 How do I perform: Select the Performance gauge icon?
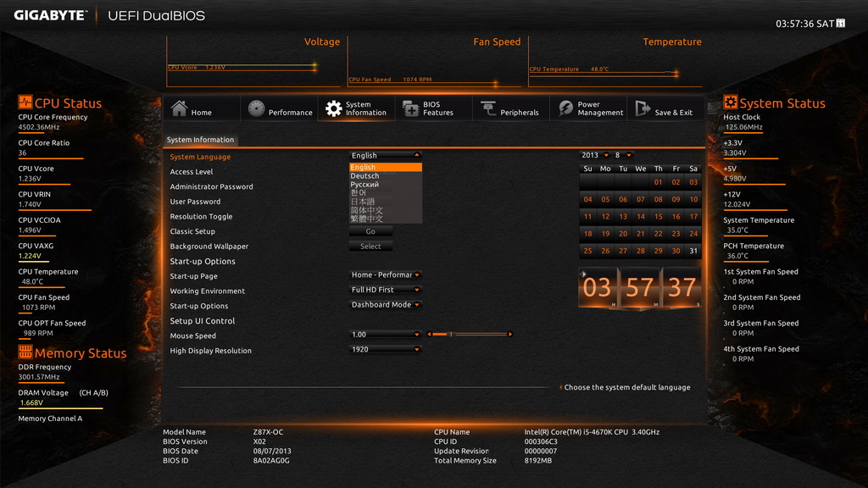click(x=256, y=108)
